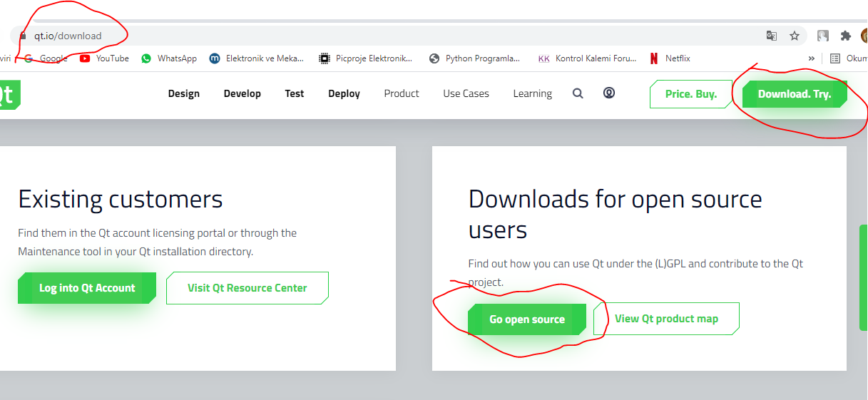Click Visit Qt Resource Center button
The height and width of the screenshot is (400, 868).
pyautogui.click(x=247, y=288)
